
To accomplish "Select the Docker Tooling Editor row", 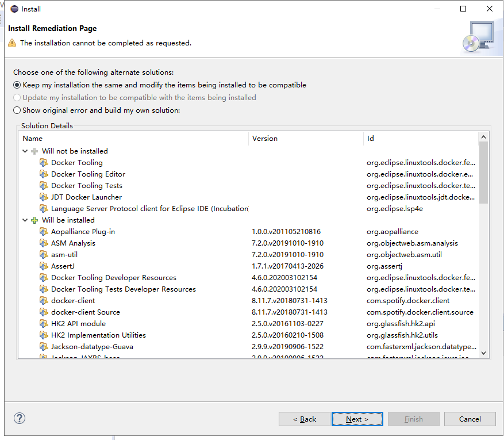I will pos(248,174).
